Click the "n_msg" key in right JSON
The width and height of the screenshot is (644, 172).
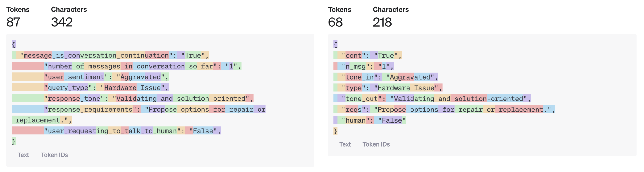355,66
